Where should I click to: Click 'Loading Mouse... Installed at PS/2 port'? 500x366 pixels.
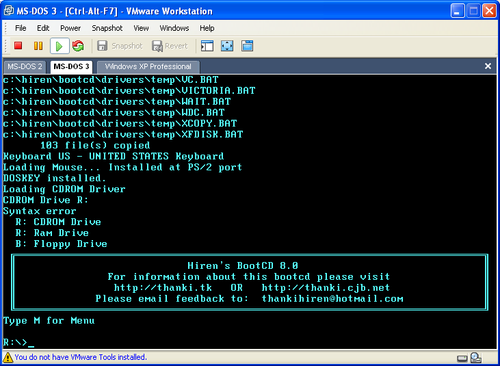123,167
